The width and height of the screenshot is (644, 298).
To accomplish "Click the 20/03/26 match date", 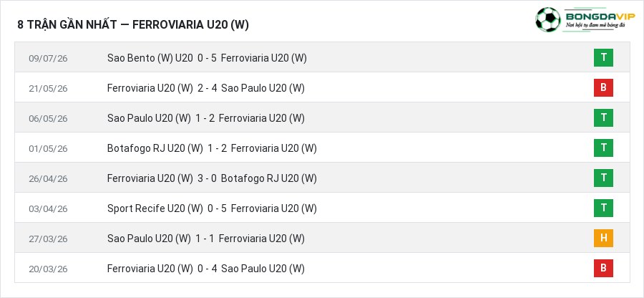I will [48, 269].
